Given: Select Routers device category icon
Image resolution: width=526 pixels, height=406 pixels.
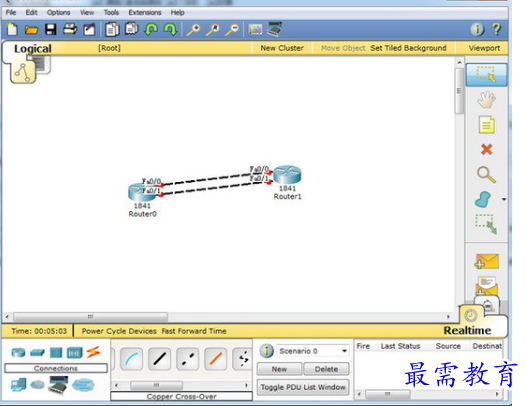Looking at the screenshot, I should pyautogui.click(x=18, y=352).
